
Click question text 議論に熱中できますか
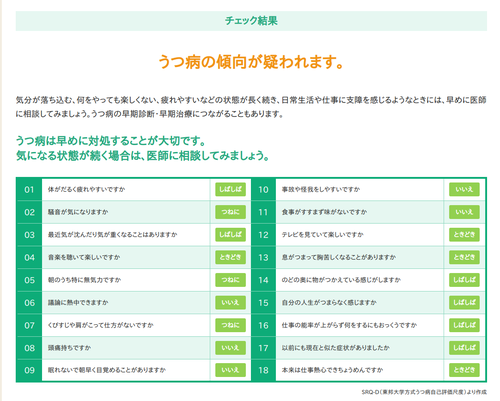point(78,303)
